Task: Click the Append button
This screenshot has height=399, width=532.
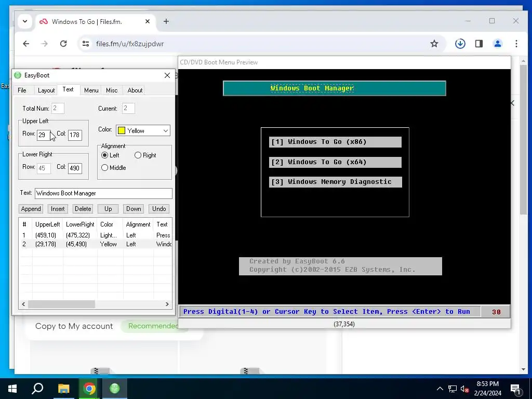Action: [x=31, y=209]
